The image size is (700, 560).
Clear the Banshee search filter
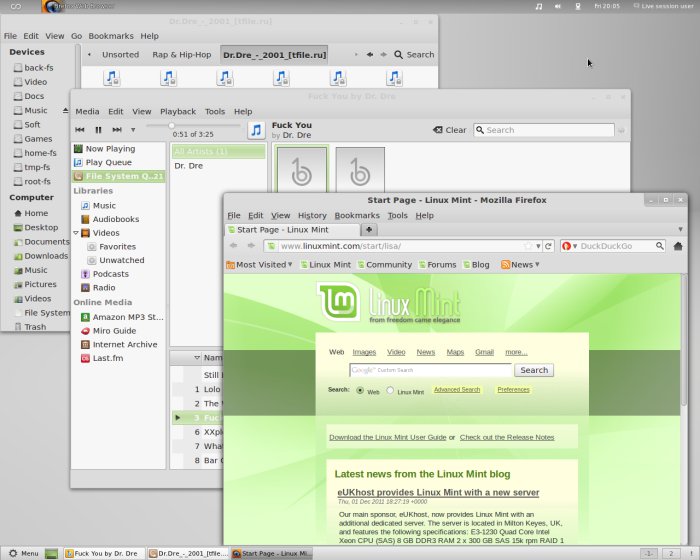tap(450, 130)
